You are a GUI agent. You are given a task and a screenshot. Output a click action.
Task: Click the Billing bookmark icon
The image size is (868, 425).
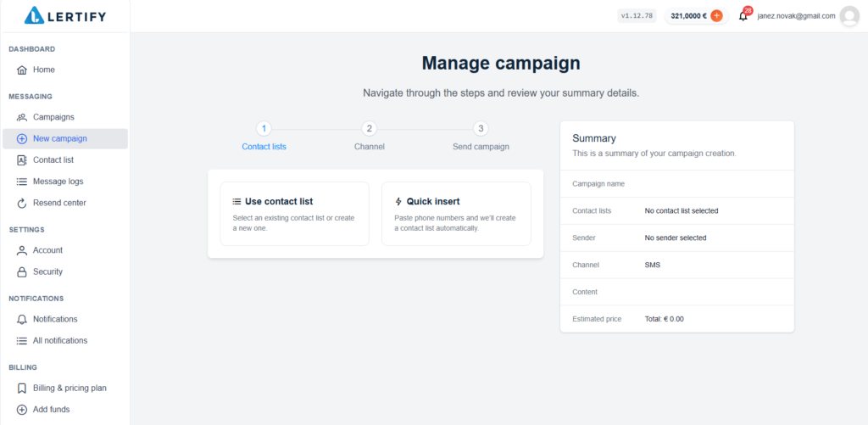pyautogui.click(x=22, y=389)
